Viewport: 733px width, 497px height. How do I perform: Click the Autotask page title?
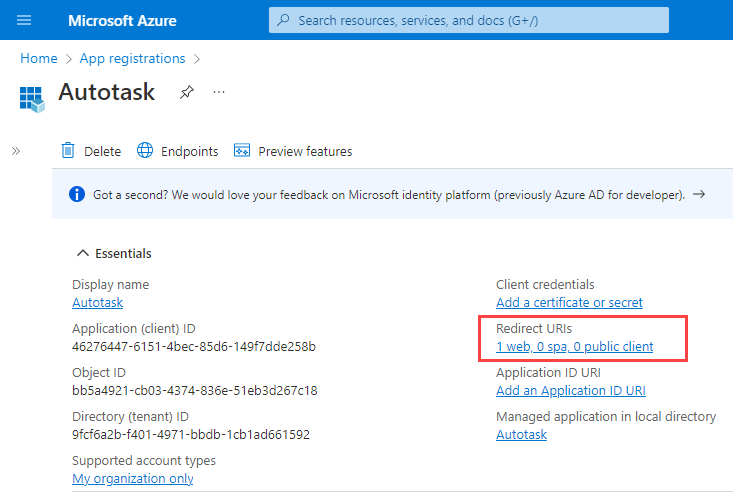[x=107, y=92]
